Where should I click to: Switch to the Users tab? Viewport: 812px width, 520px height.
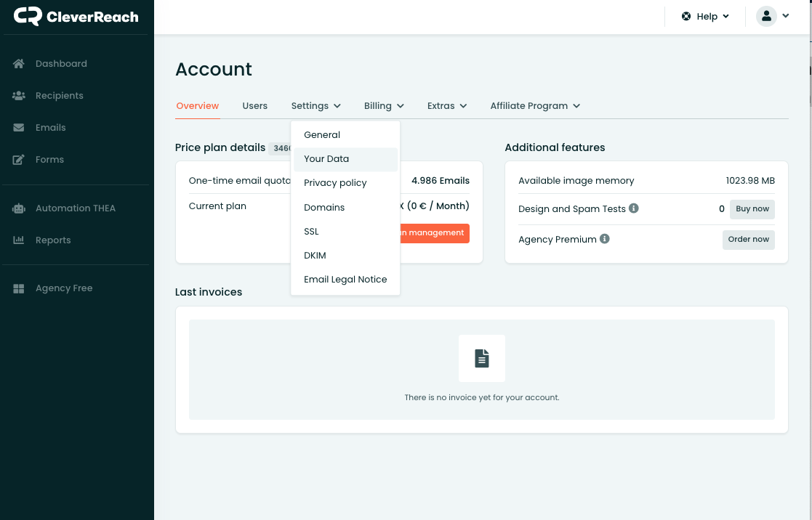[x=254, y=105]
